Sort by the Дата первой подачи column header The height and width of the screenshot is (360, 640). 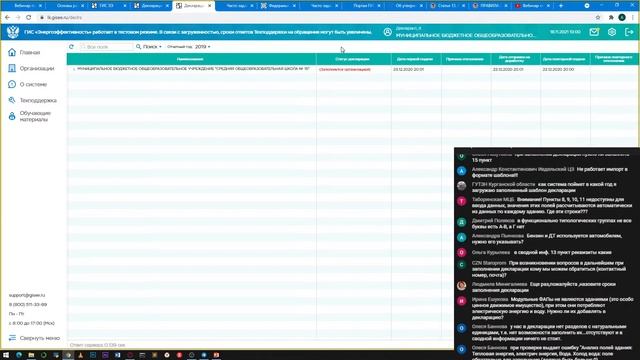tap(415, 59)
